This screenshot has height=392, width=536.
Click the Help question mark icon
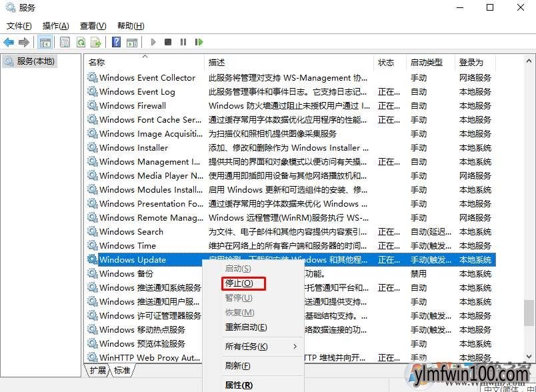116,43
